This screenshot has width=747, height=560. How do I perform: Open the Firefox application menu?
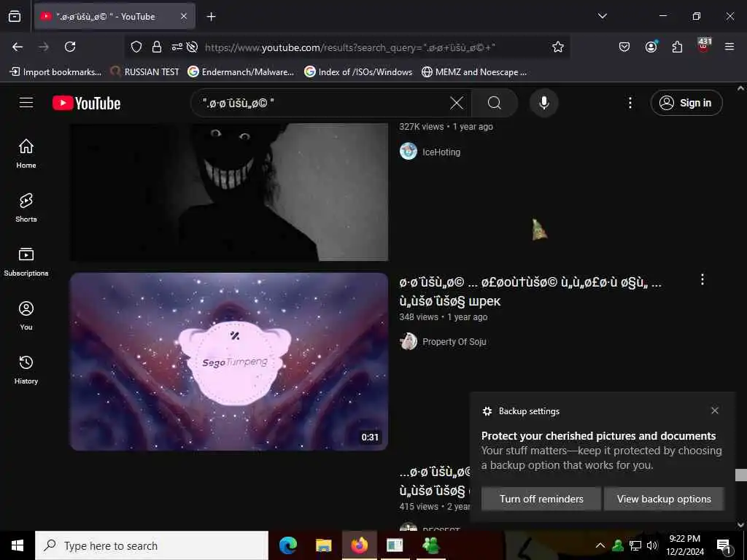pyautogui.click(x=729, y=47)
